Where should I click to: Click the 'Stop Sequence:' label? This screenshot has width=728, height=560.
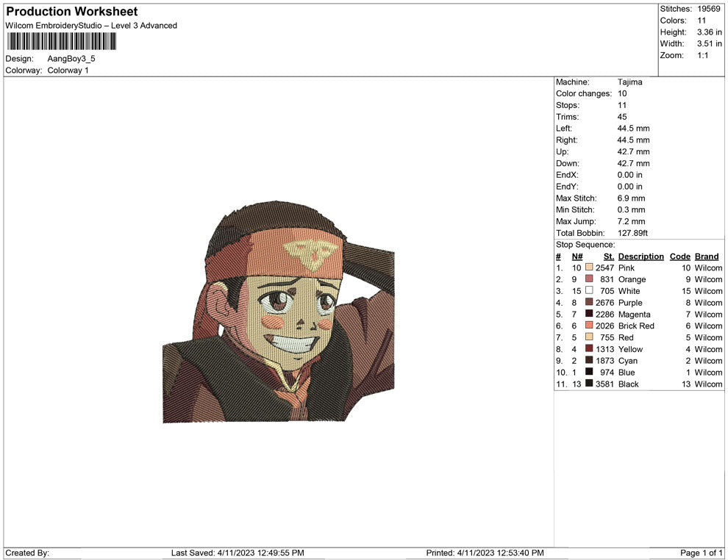(585, 245)
